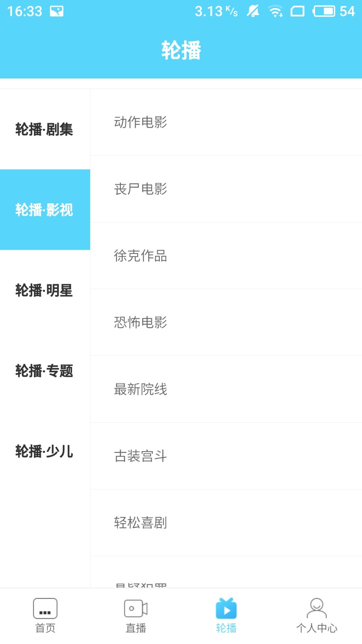The height and width of the screenshot is (644, 362).
Task: Choose the 轻松喜剧 channel
Action: (x=226, y=523)
